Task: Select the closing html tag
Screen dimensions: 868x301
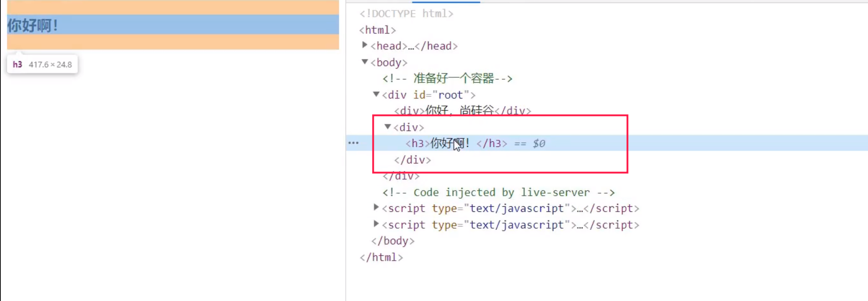Action: click(x=381, y=257)
